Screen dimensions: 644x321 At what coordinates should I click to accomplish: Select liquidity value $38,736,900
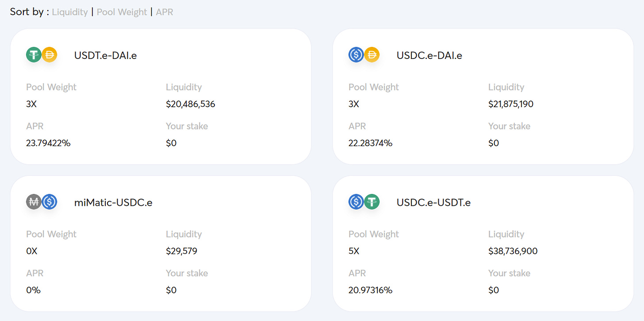click(513, 251)
